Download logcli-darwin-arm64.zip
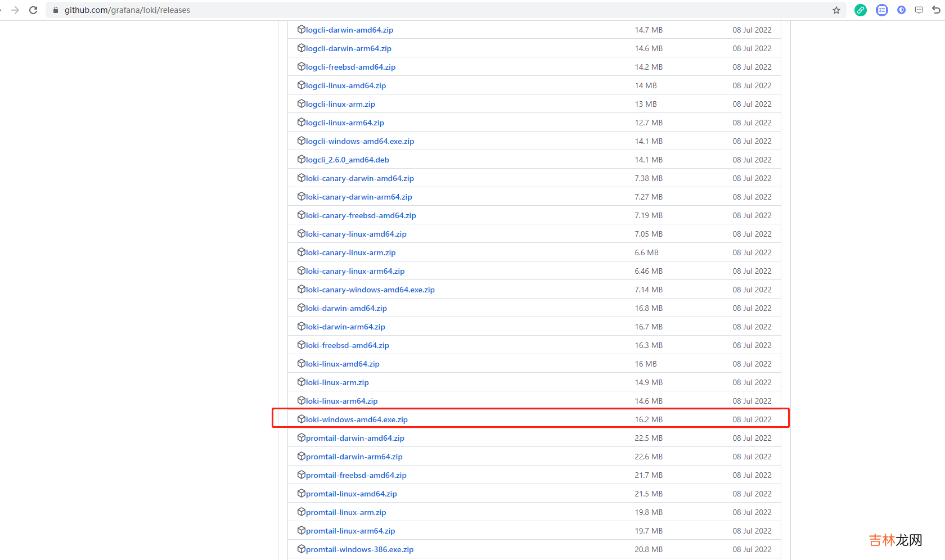The height and width of the screenshot is (560, 945). point(349,48)
